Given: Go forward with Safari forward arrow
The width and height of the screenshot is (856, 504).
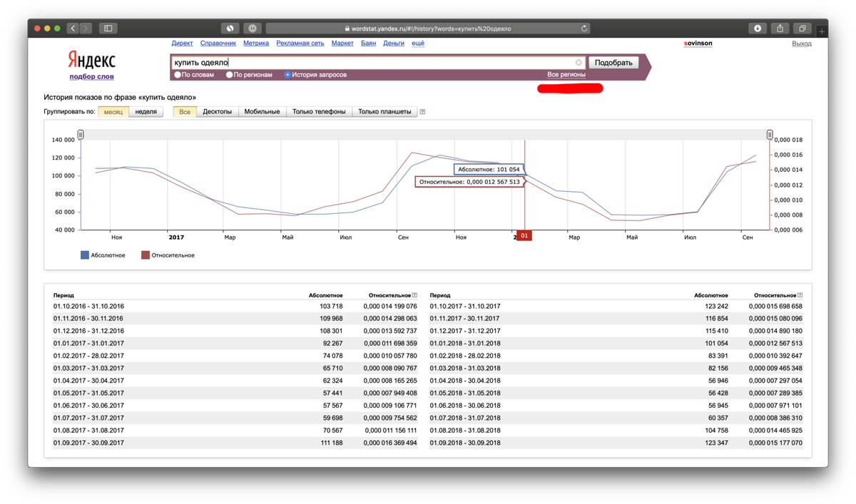Looking at the screenshot, I should click(86, 29).
